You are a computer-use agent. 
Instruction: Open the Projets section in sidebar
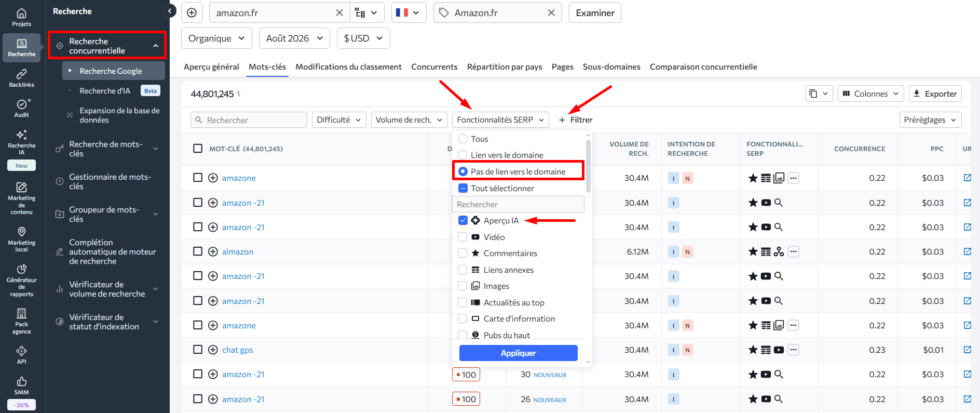tap(22, 17)
